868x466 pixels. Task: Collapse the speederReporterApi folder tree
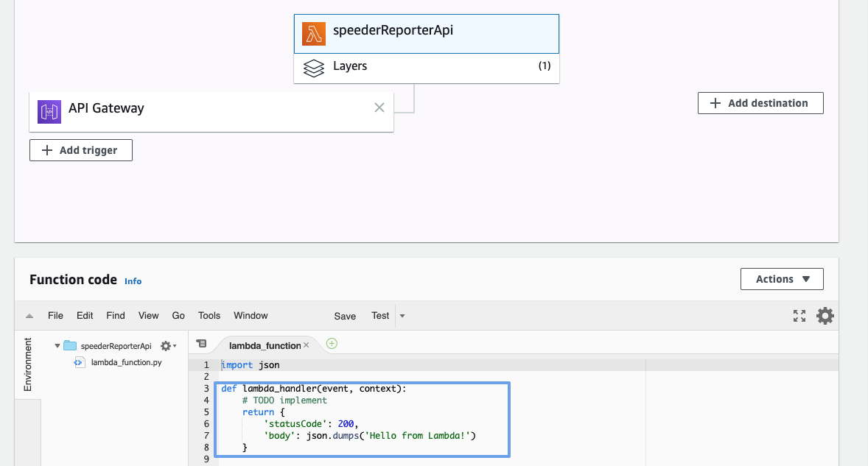(x=57, y=346)
